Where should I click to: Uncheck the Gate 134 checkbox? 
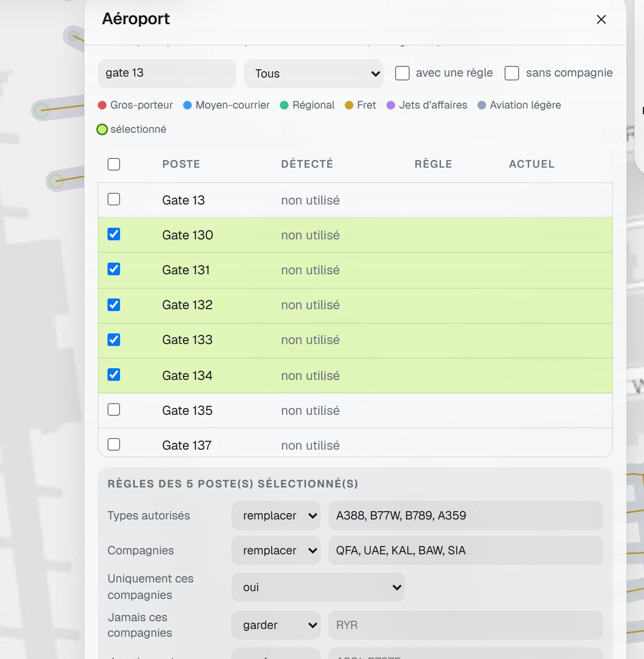(114, 375)
